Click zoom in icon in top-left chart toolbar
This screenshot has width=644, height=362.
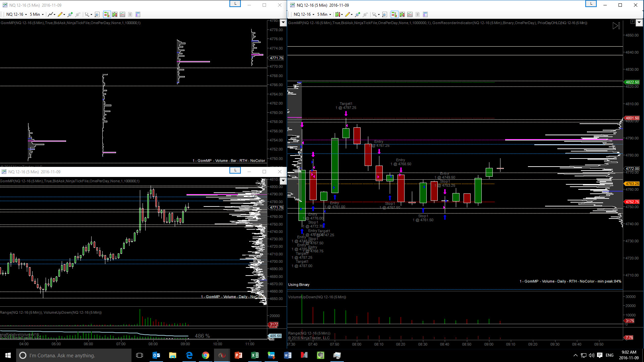(70, 14)
